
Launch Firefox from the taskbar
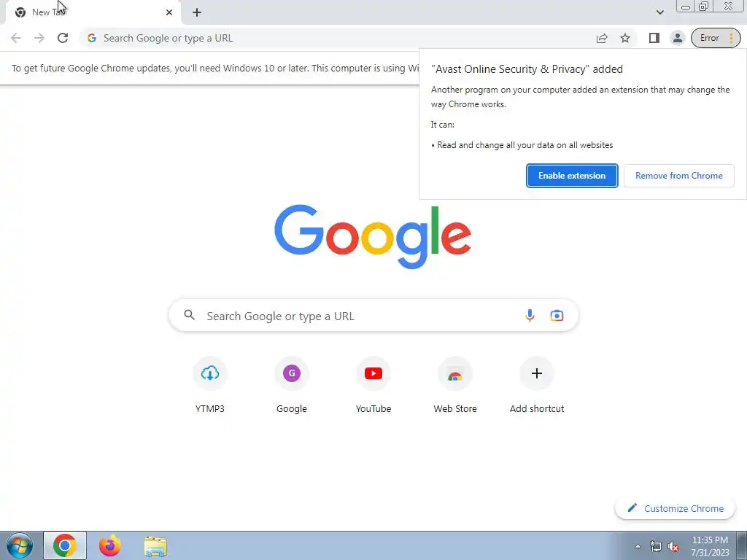coord(110,545)
